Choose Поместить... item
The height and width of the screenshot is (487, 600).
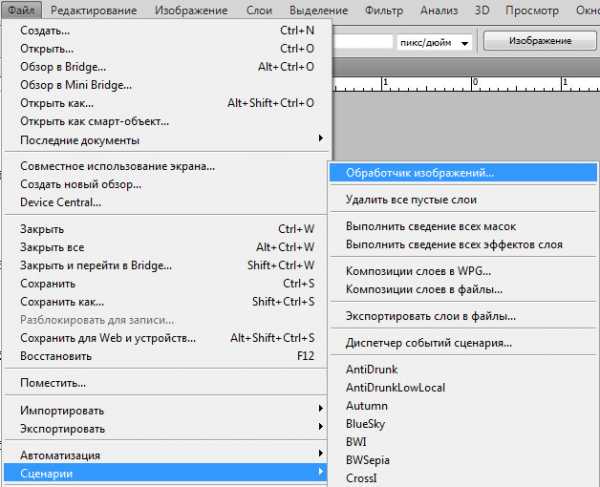coord(167,383)
